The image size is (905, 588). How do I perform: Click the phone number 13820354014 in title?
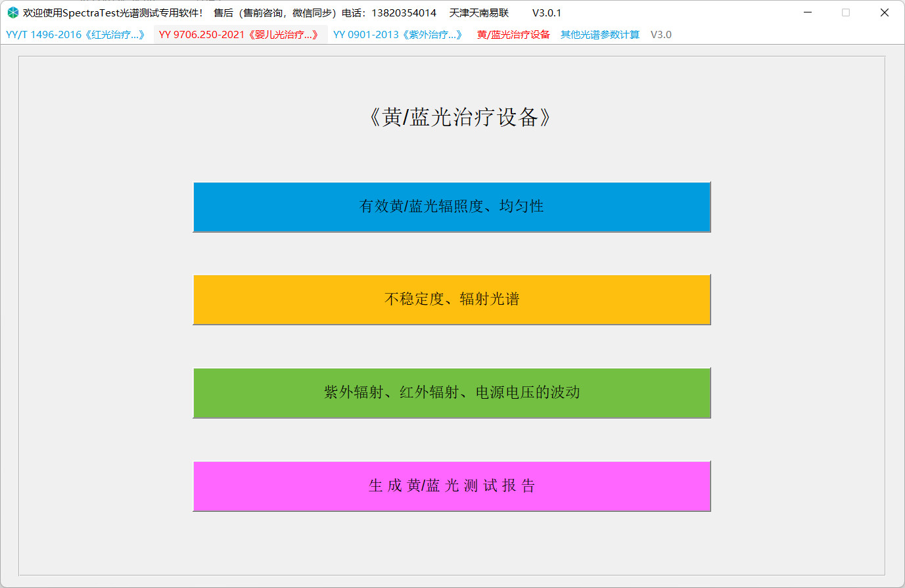click(x=404, y=13)
